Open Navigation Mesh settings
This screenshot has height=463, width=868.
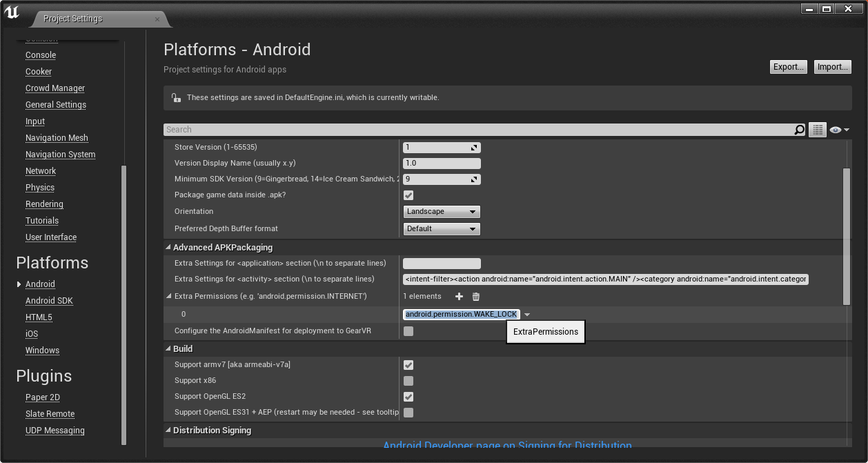point(57,138)
